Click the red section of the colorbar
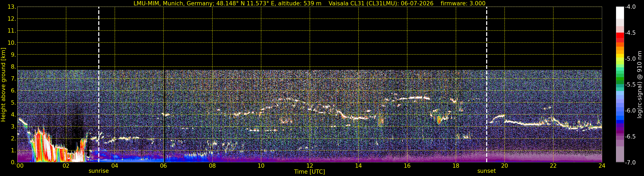The image size is (644, 176). (620, 37)
